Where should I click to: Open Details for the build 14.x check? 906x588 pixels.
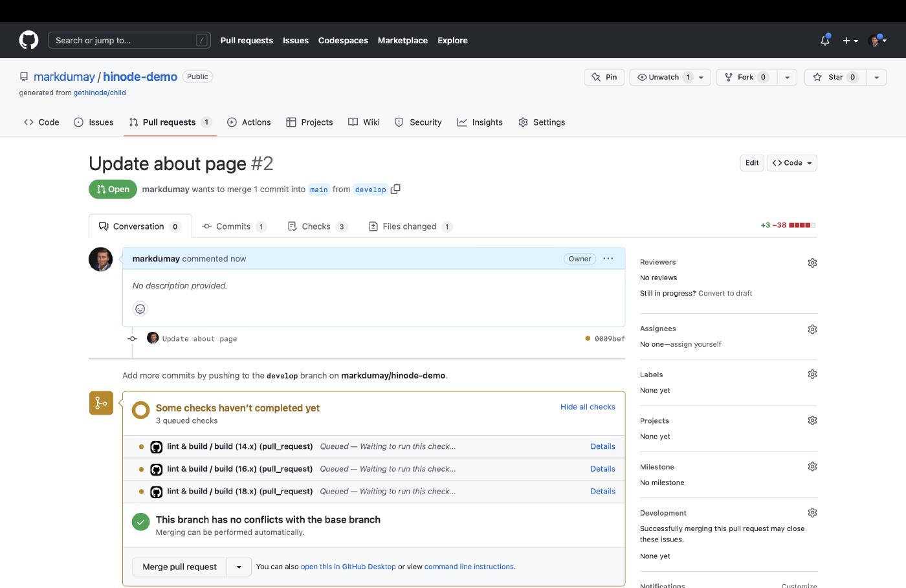pos(602,446)
